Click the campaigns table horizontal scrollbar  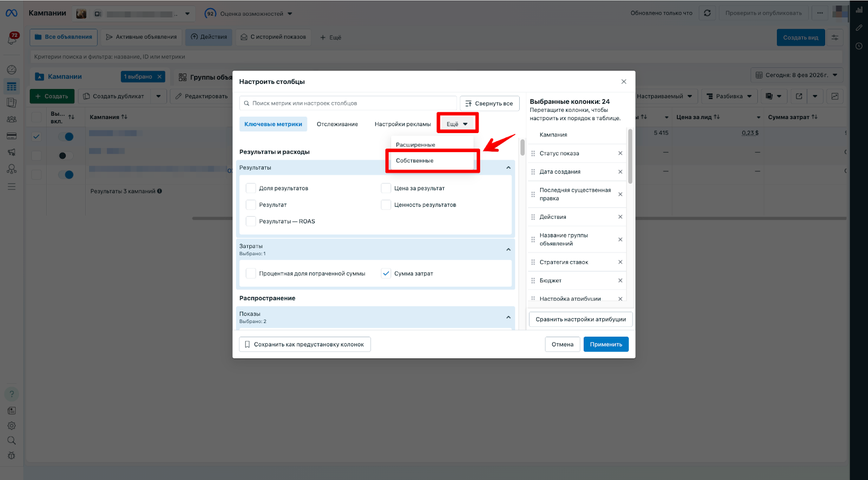click(x=519, y=218)
